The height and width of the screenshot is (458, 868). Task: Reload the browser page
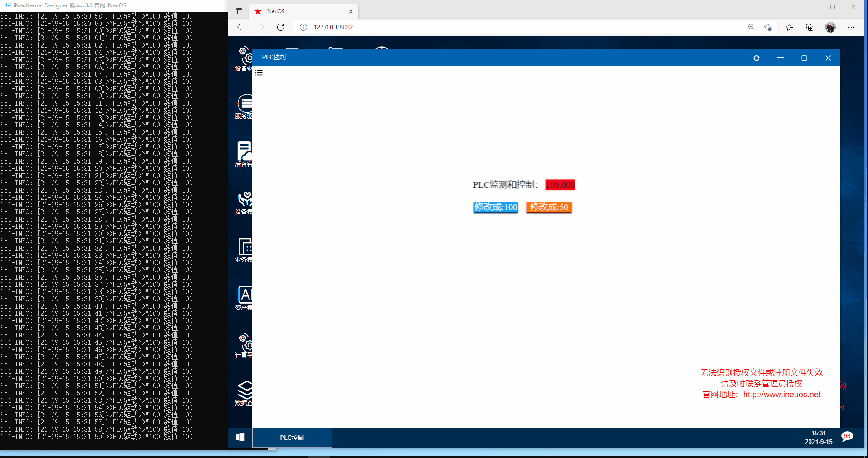pos(281,27)
